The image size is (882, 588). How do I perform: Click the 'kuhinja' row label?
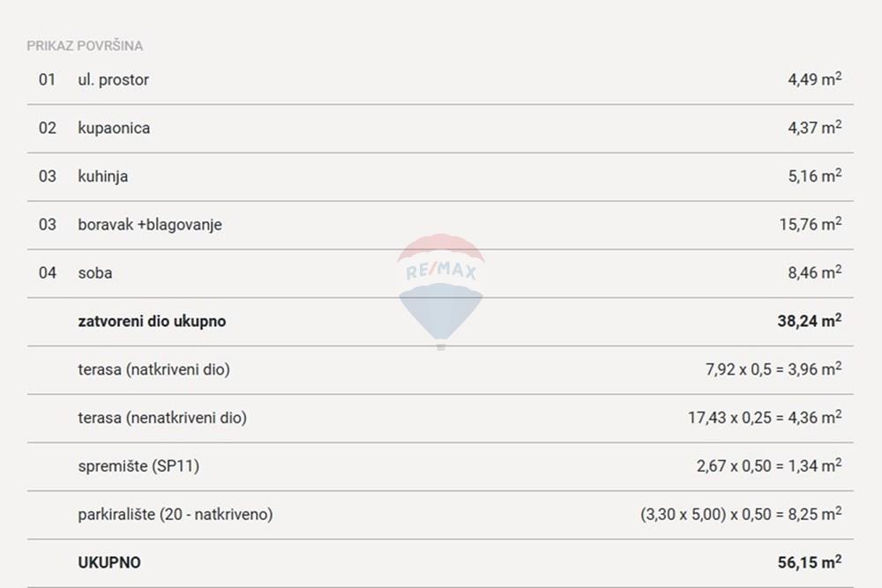(x=103, y=176)
